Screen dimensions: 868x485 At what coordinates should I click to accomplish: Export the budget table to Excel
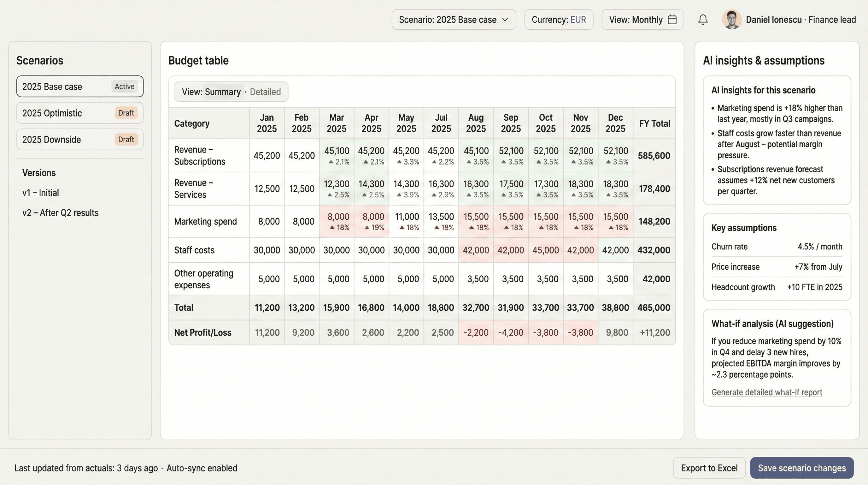point(709,468)
